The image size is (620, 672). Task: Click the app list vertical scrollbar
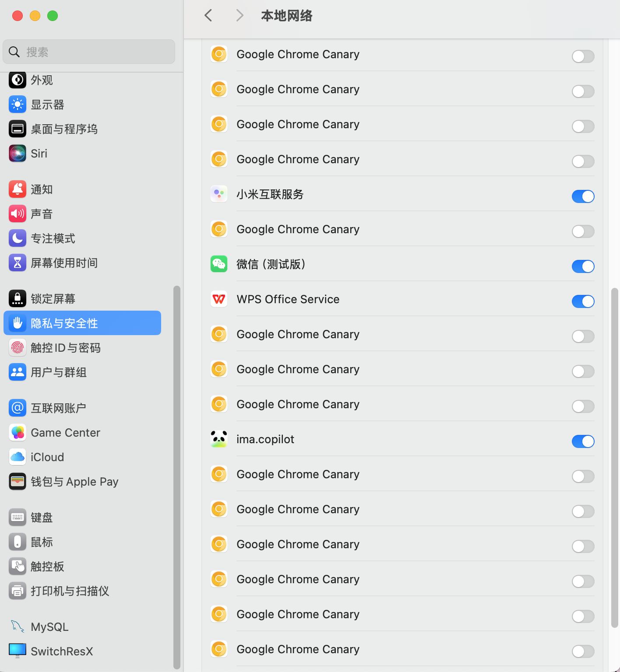point(615,458)
